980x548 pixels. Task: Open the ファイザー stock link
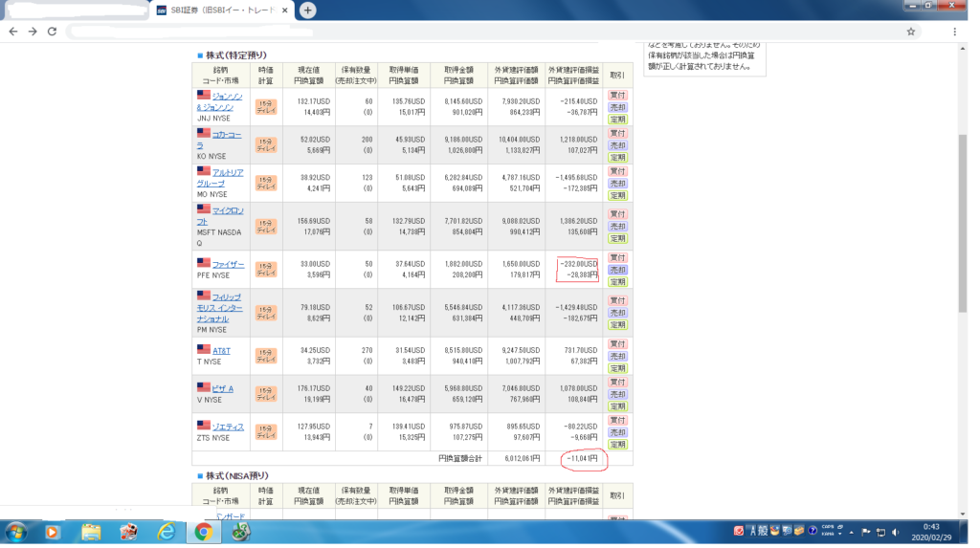(x=228, y=264)
